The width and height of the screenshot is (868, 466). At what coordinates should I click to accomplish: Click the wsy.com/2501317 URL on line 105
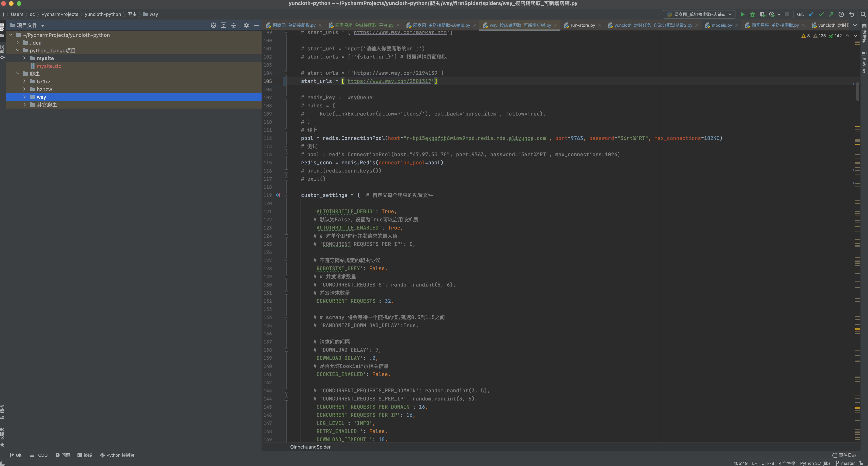(389, 81)
